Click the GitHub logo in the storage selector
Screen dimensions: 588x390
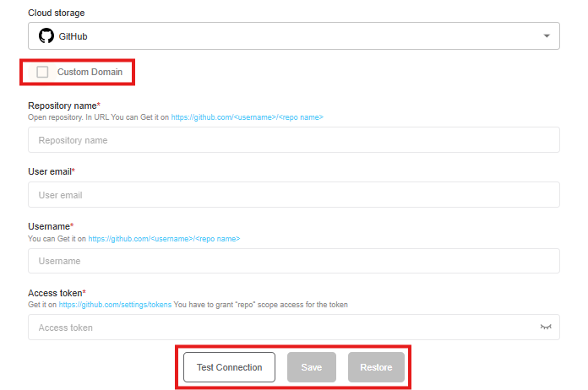click(x=46, y=36)
